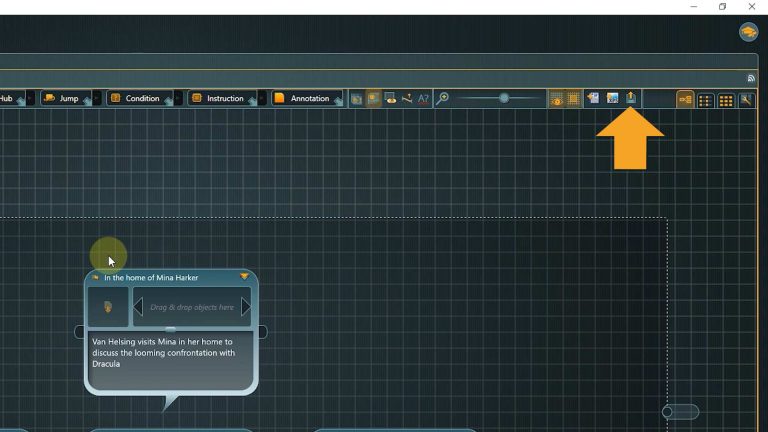
Task: Restore down the application window
Action: tap(722, 7)
